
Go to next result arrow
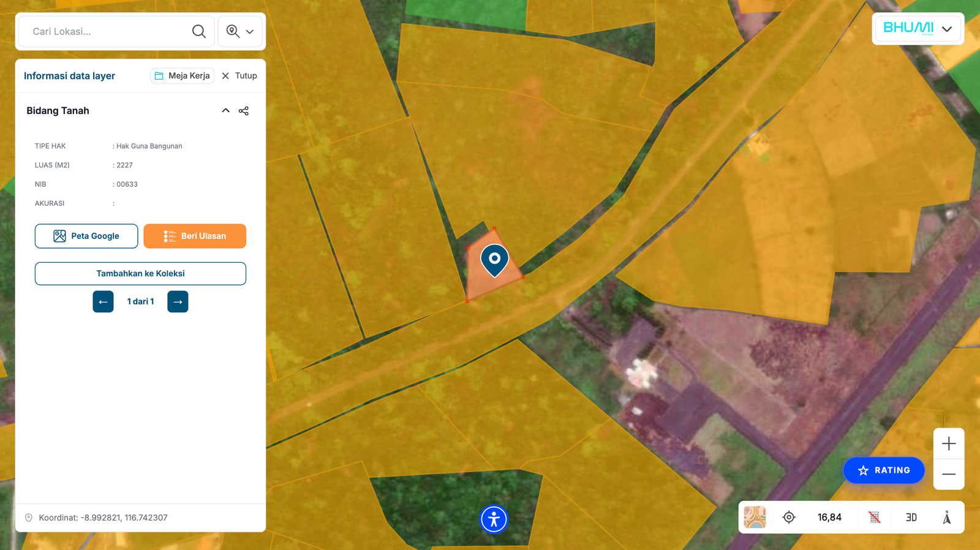click(178, 301)
